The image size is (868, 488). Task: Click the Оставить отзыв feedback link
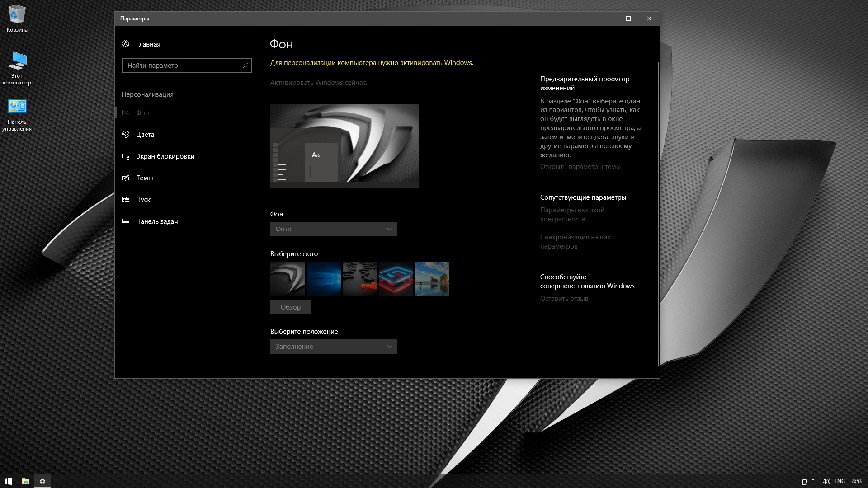(x=564, y=299)
